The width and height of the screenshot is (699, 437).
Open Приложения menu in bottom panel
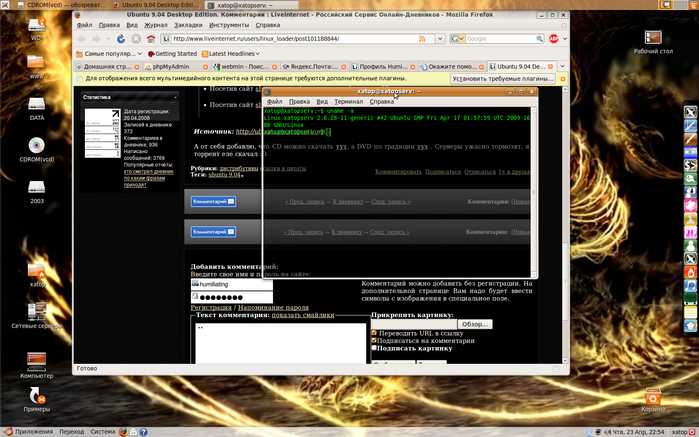[29, 432]
